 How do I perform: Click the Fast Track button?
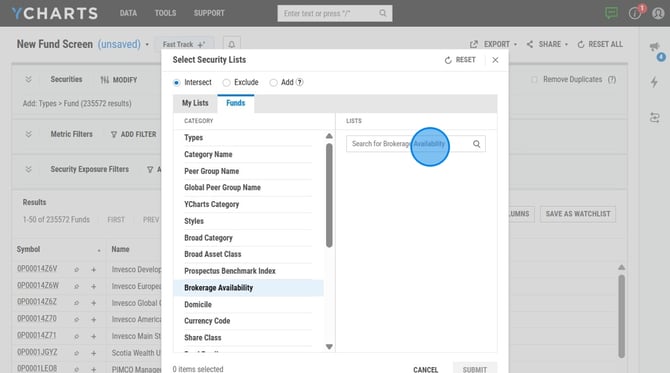pyautogui.click(x=184, y=44)
